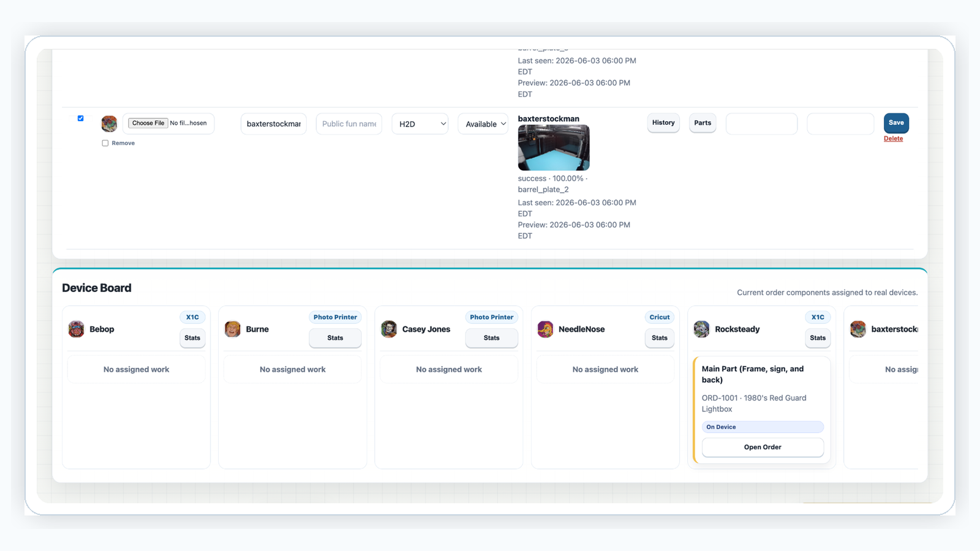
Task: Click Bebop's avatar icon on Device Board
Action: (76, 329)
